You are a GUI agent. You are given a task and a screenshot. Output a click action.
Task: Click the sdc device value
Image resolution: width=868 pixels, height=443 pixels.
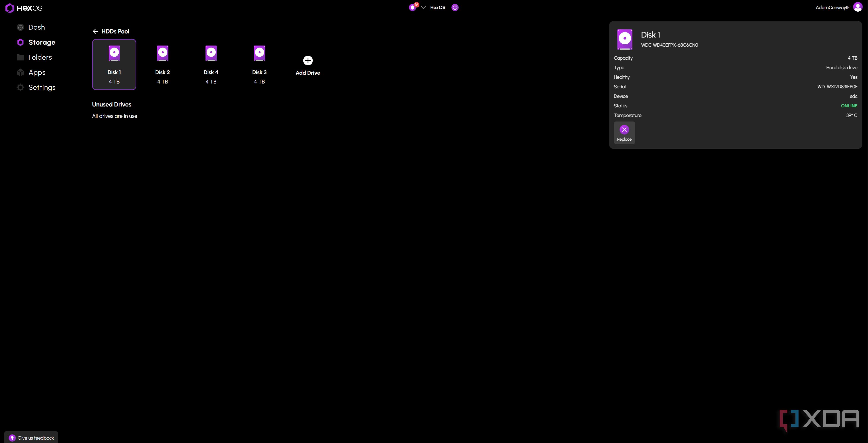854,96
